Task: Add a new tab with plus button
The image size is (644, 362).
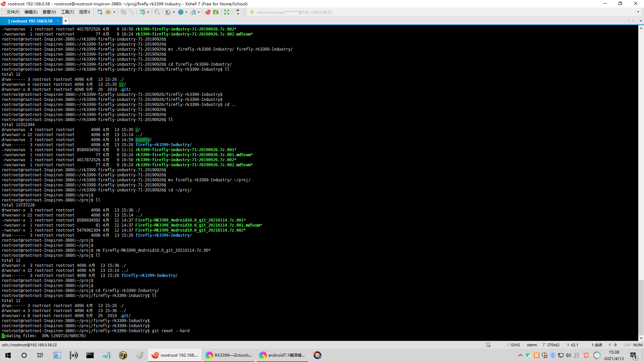Action: [66, 21]
